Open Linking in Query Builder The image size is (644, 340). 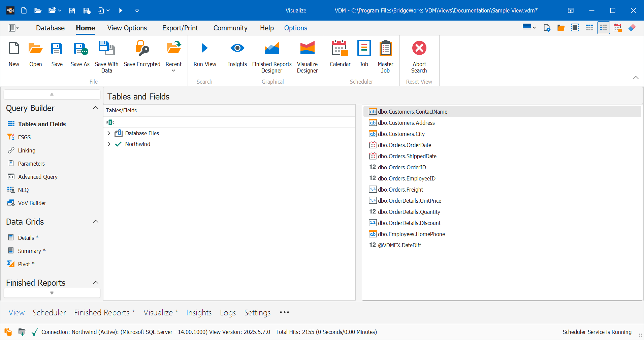coord(27,150)
